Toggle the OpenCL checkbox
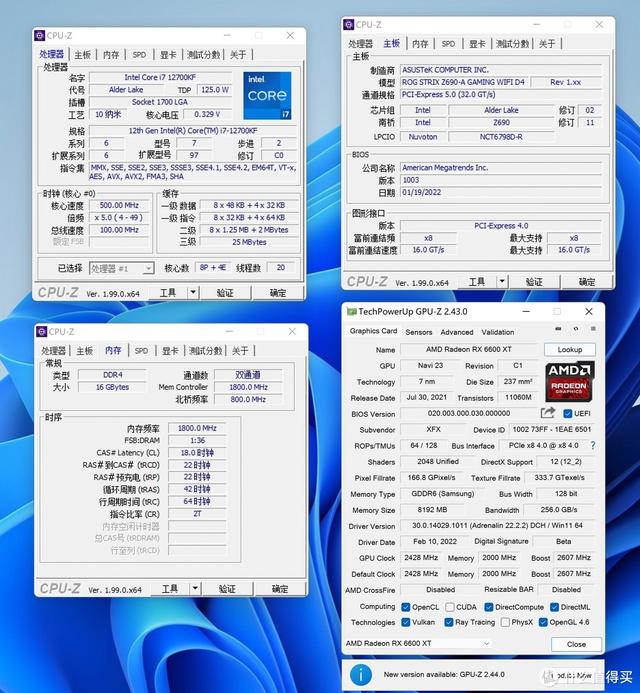This screenshot has height=693, width=640. coord(405,607)
